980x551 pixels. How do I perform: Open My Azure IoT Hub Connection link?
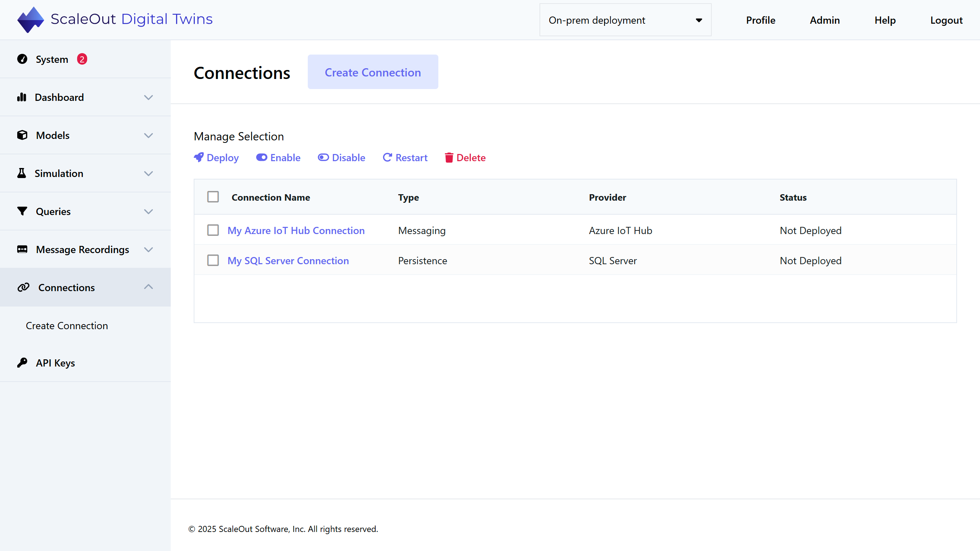tap(296, 230)
